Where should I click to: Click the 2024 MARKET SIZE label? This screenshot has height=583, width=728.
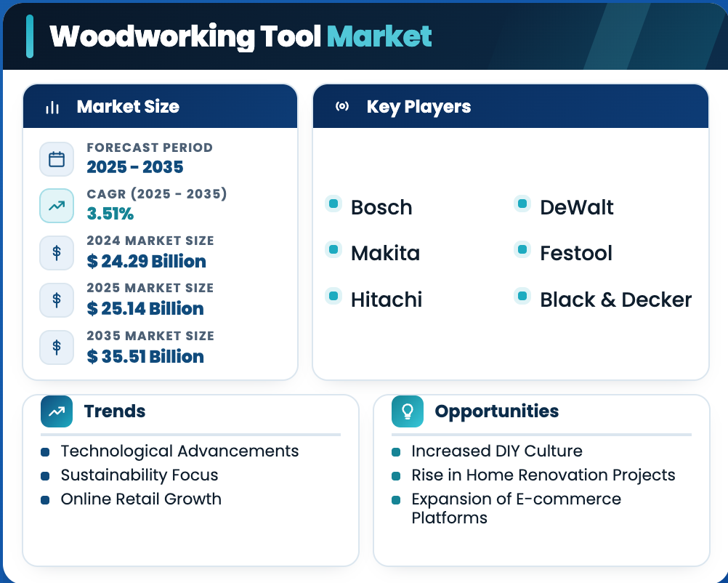[150, 241]
